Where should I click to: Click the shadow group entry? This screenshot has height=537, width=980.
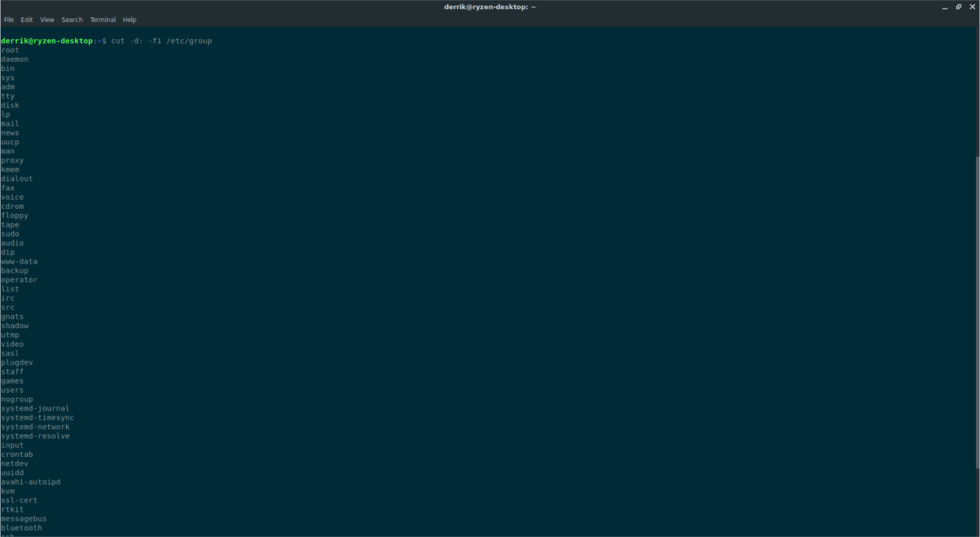pyautogui.click(x=15, y=325)
